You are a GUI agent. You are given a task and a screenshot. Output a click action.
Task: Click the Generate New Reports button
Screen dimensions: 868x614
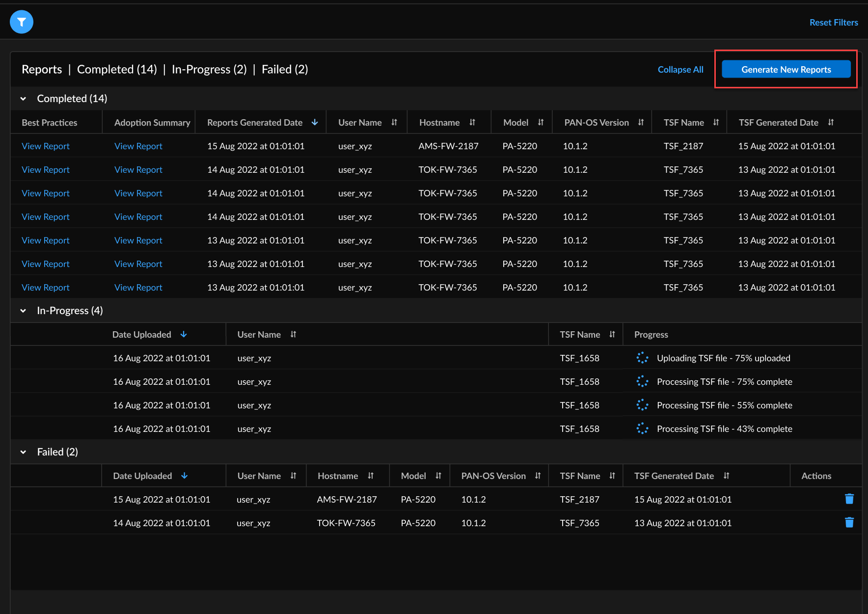[786, 69]
